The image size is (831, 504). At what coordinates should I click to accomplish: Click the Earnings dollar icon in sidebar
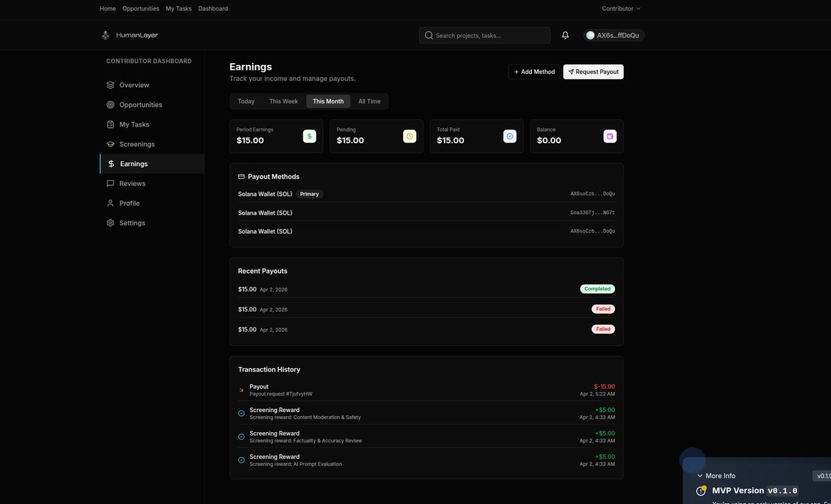click(111, 164)
